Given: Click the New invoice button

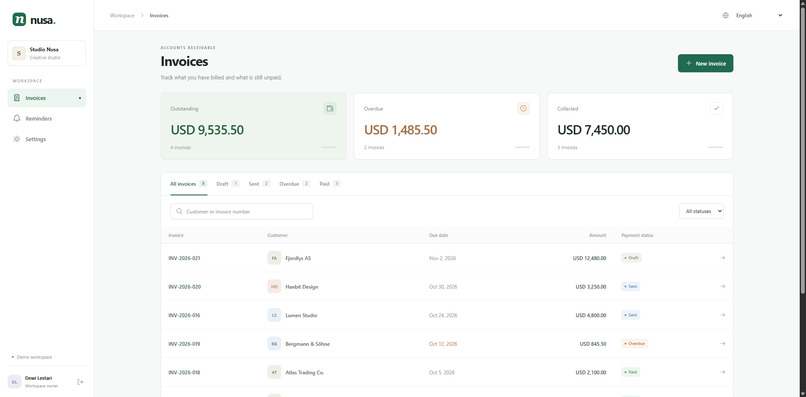Looking at the screenshot, I should pyautogui.click(x=705, y=63).
